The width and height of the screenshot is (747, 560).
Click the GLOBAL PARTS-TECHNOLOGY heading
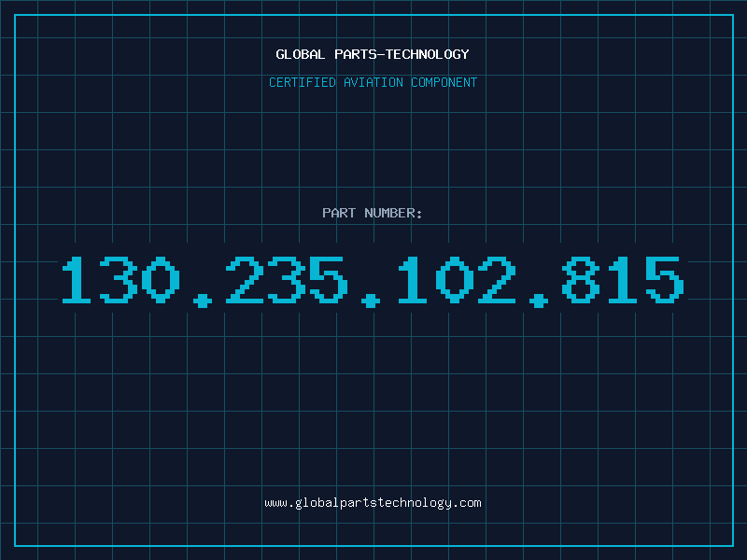(x=373, y=54)
